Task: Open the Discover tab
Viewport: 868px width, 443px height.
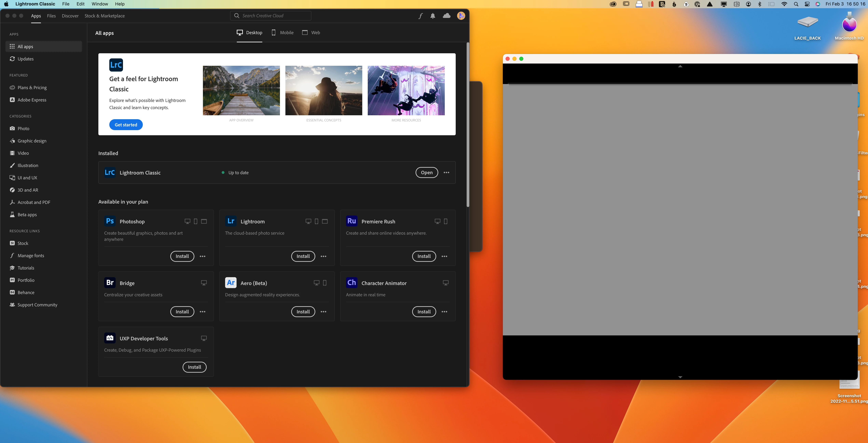Action: (x=70, y=16)
